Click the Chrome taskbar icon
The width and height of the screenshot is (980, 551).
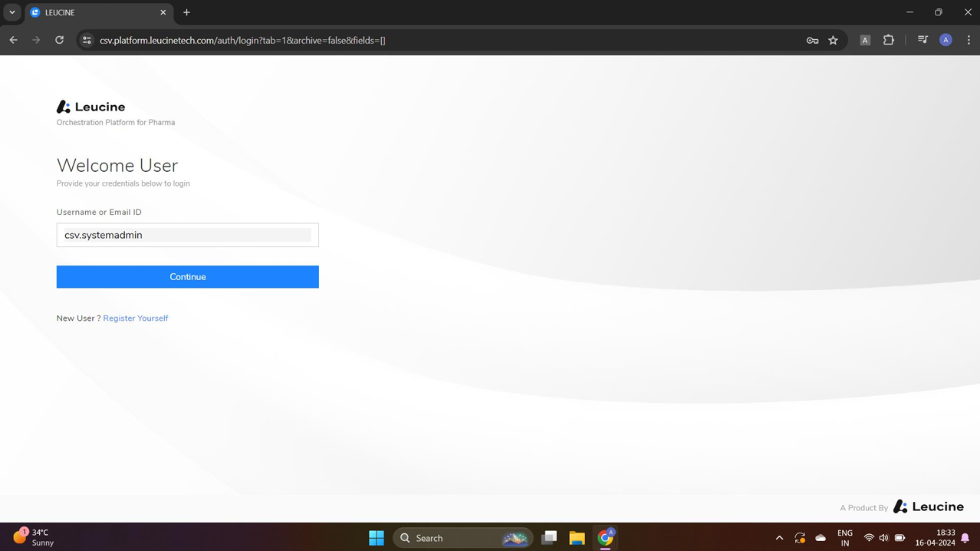(606, 538)
